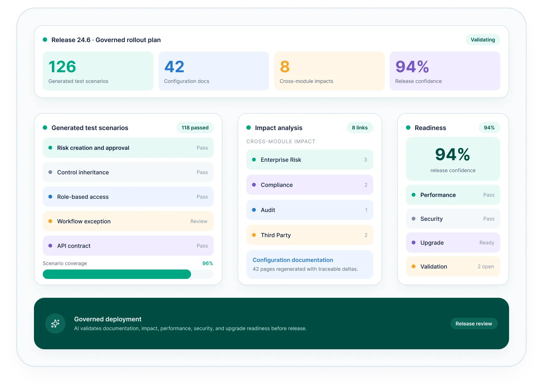This screenshot has width=543, height=392.
Task: Click the Audit impact row
Action: point(310,210)
